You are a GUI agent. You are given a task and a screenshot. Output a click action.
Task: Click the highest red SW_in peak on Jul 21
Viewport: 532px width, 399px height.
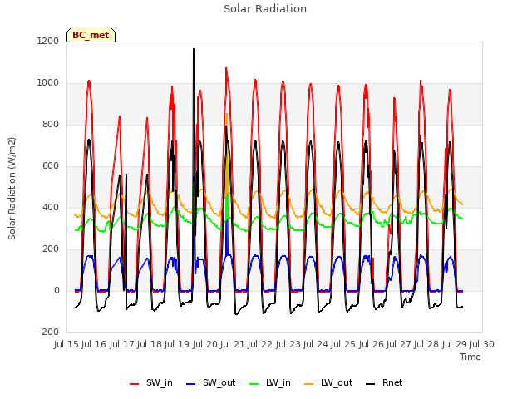point(226,68)
